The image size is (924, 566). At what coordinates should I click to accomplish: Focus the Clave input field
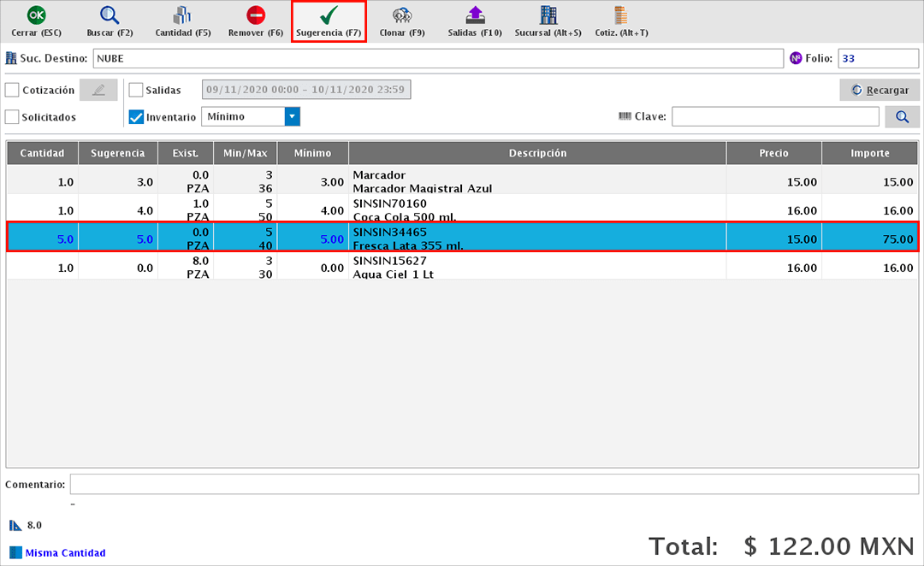pyautogui.click(x=774, y=116)
